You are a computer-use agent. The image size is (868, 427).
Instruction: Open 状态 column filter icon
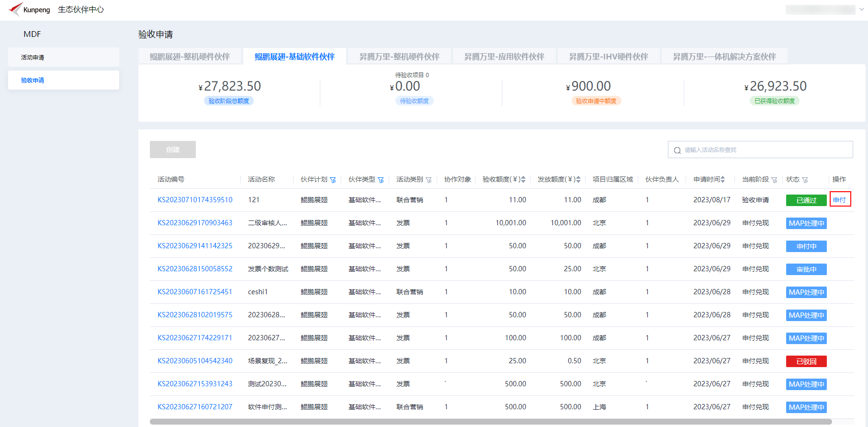click(x=805, y=180)
